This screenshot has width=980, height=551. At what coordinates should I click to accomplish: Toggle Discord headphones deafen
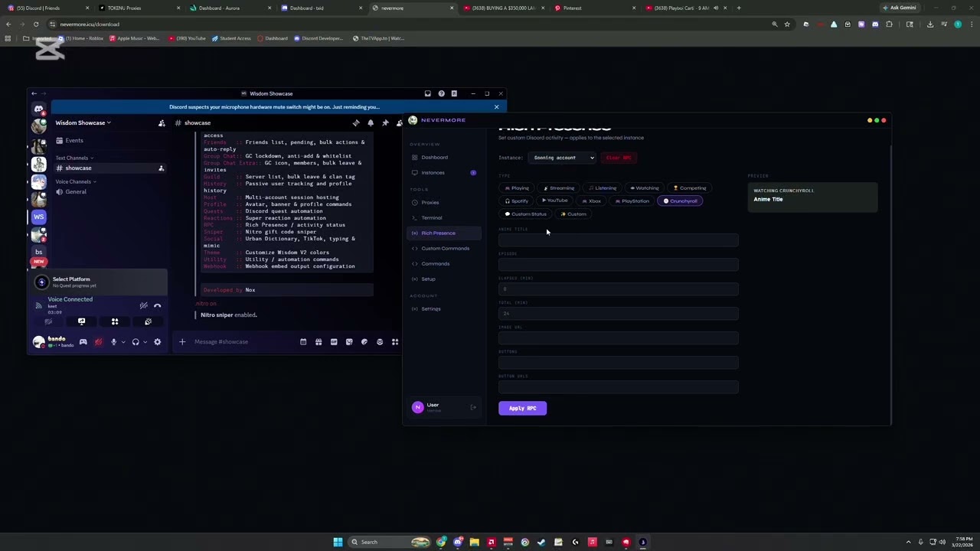136,342
